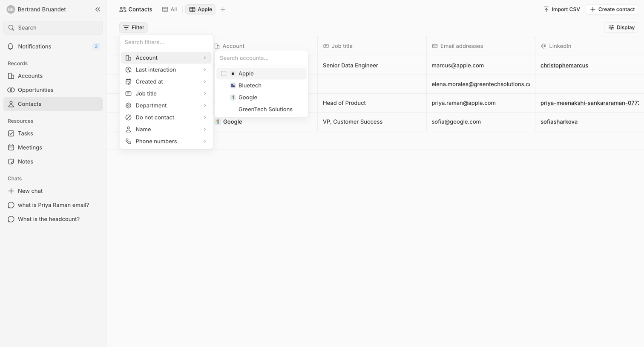Viewport: 644px width, 347px height.
Task: Open Meetings from the sidebar
Action: click(x=53, y=147)
